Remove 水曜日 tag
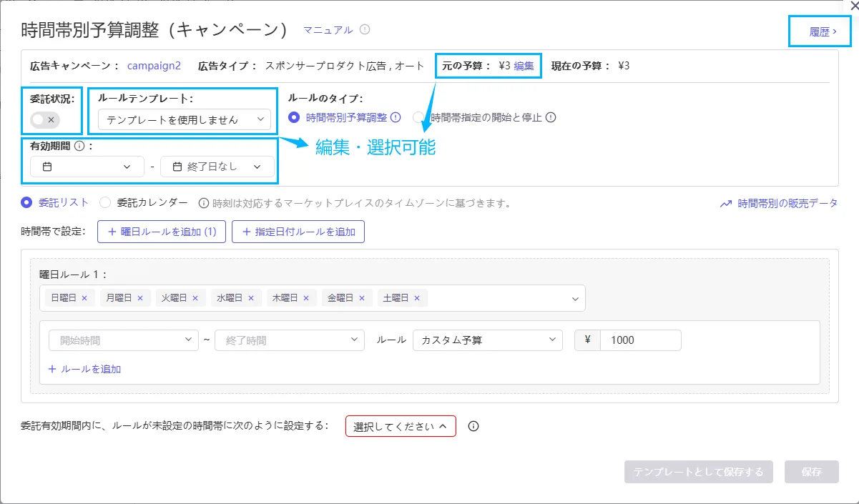This screenshot has height=504, width=859. [251, 298]
